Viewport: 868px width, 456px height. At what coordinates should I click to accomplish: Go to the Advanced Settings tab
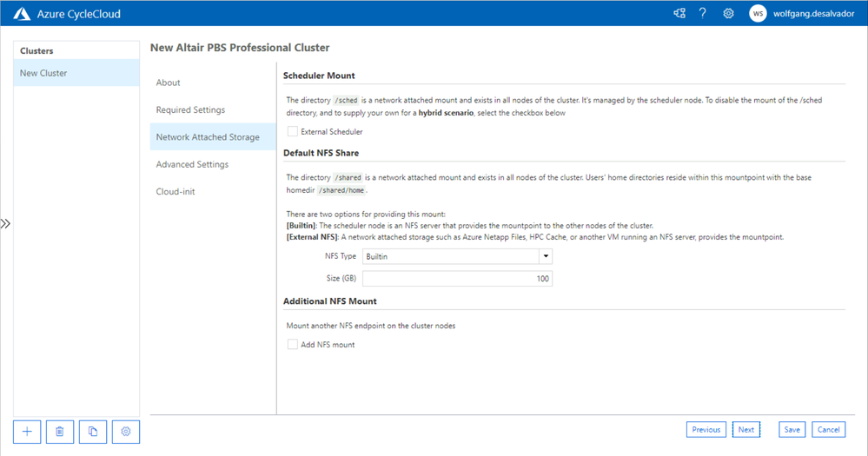[x=192, y=164]
